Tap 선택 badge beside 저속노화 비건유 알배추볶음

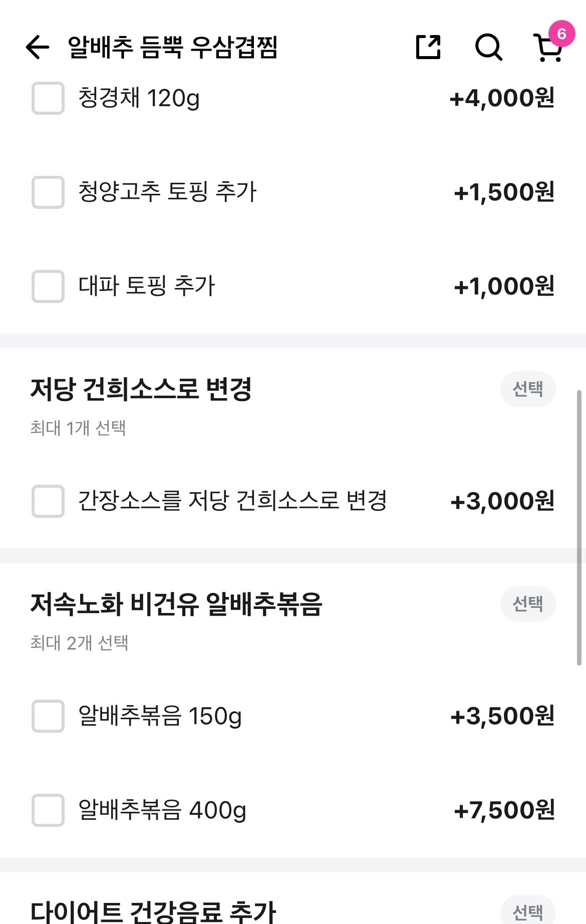tap(528, 603)
